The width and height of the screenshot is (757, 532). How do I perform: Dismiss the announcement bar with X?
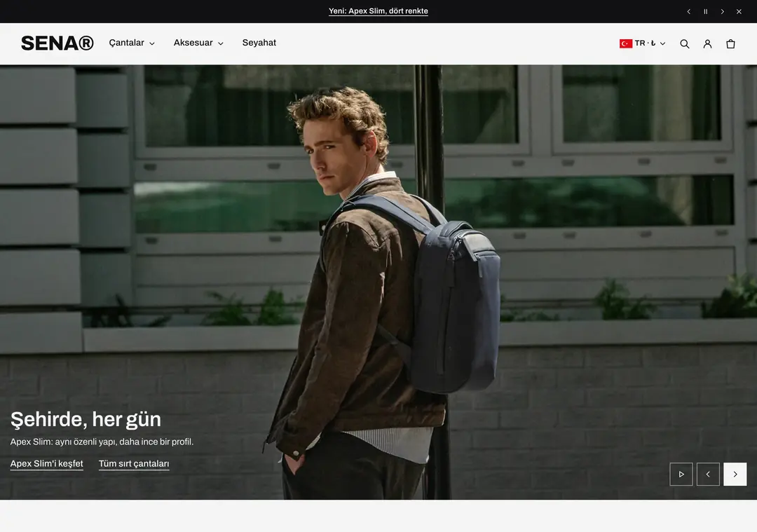click(x=739, y=12)
